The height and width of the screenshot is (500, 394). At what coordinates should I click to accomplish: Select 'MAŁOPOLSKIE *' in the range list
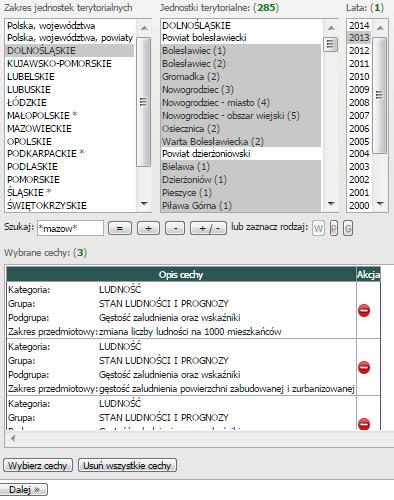tap(70, 116)
